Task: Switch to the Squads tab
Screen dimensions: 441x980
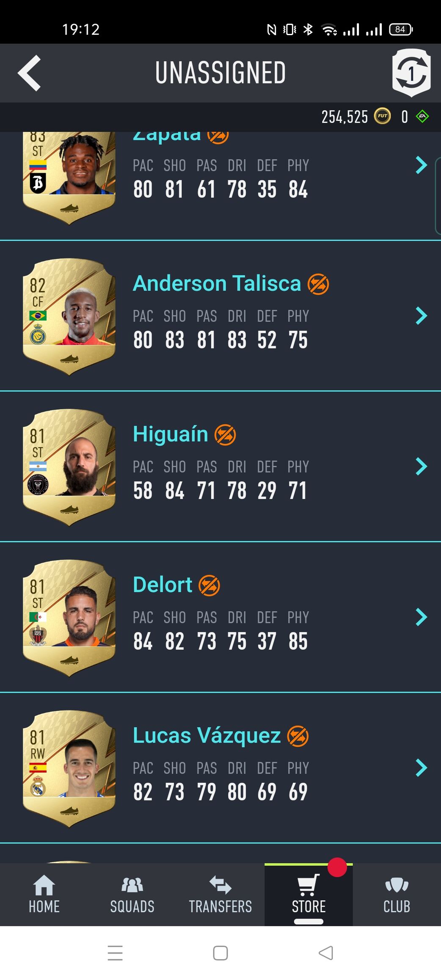Action: [132, 894]
